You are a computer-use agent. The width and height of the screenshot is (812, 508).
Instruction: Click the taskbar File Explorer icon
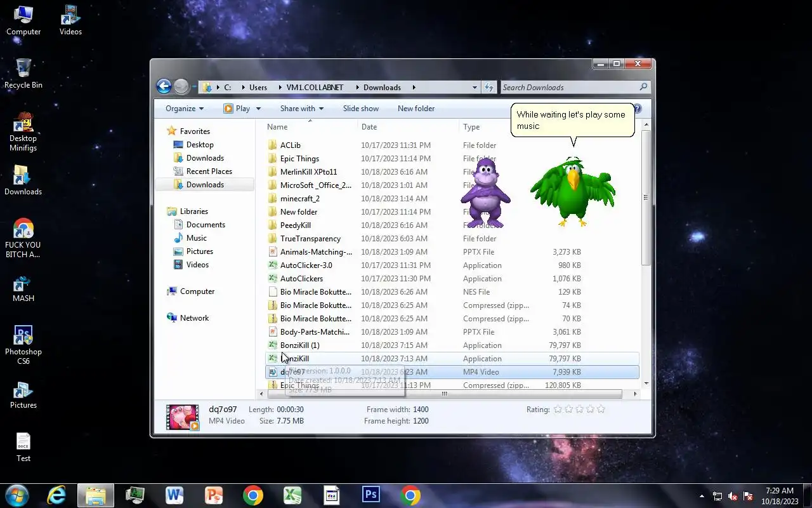tap(96, 495)
